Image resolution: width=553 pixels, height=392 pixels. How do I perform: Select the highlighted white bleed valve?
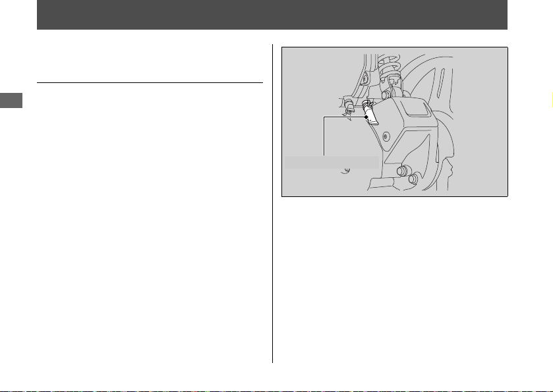370,113
